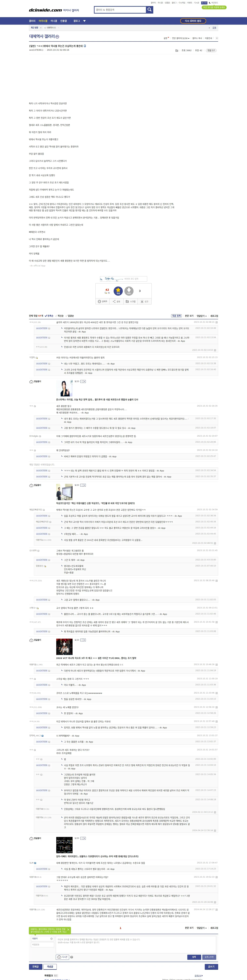
Task: Click the 전체글 button at bottom
Action: coord(35,966)
